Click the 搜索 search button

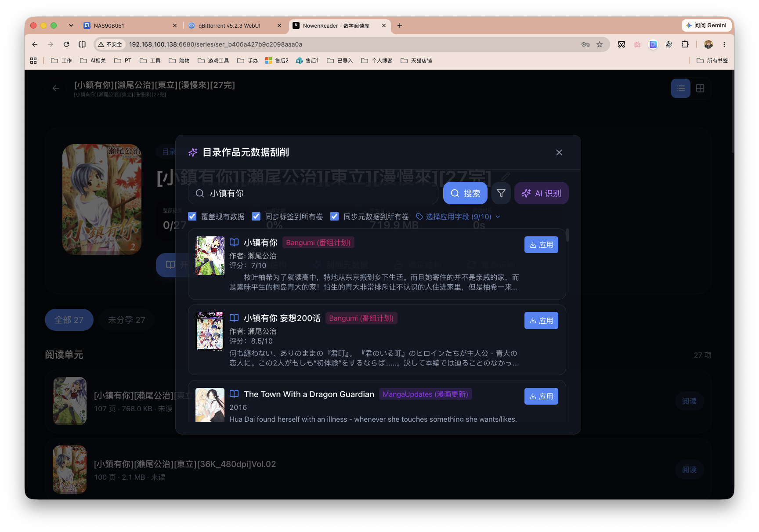tap(465, 193)
